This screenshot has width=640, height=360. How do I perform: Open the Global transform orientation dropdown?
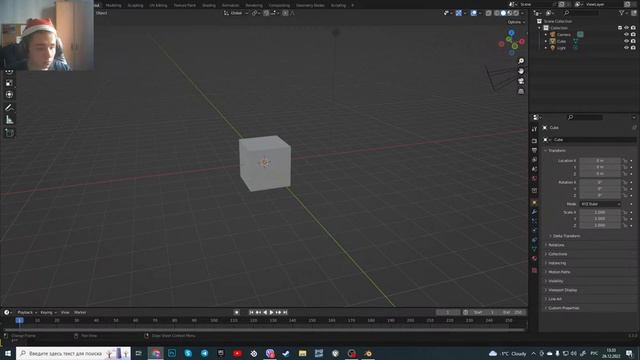[236, 13]
